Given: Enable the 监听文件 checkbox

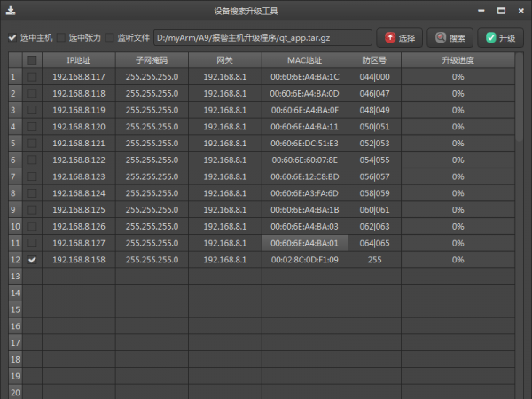Looking at the screenshot, I should [x=110, y=38].
